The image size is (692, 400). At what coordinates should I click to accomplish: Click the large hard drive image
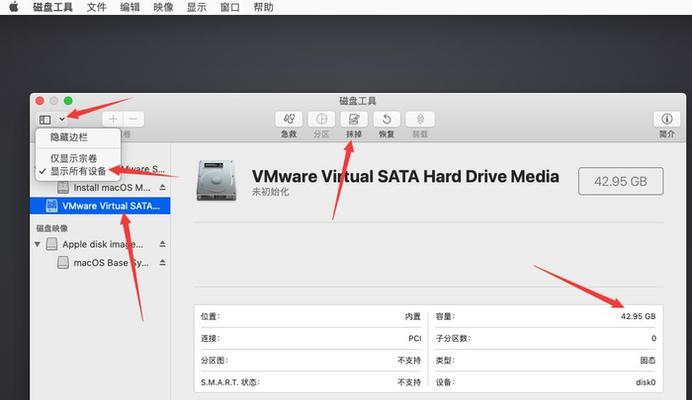[x=216, y=180]
